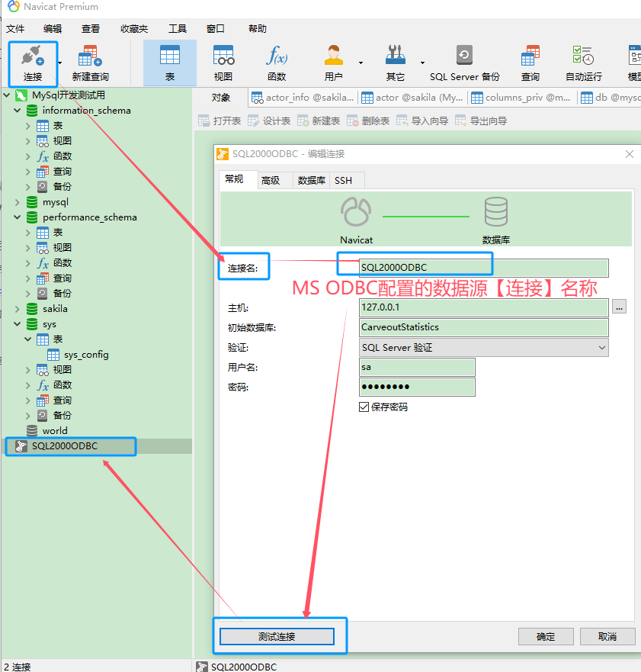Collapse the 表 node under sys
Image resolution: width=641 pixels, height=672 pixels.
28,339
